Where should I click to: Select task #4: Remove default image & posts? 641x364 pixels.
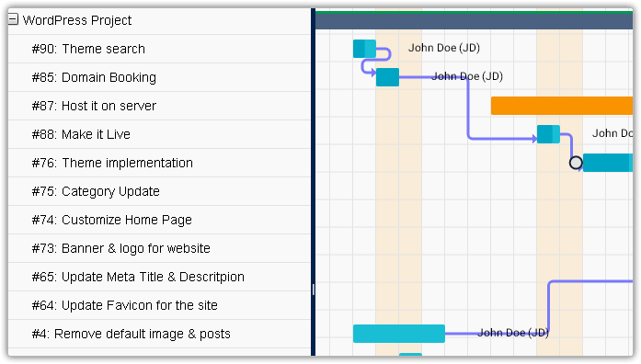click(159, 335)
